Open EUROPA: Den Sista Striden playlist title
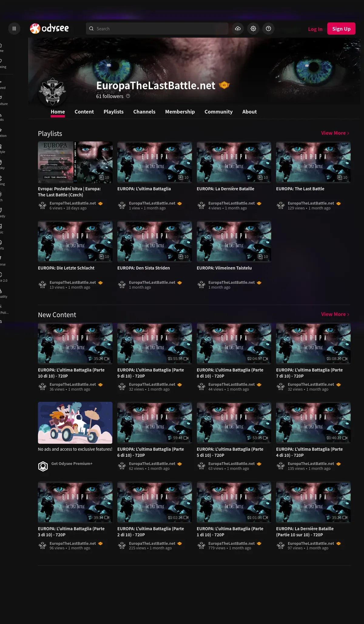The height and width of the screenshot is (624, 364). (x=143, y=268)
